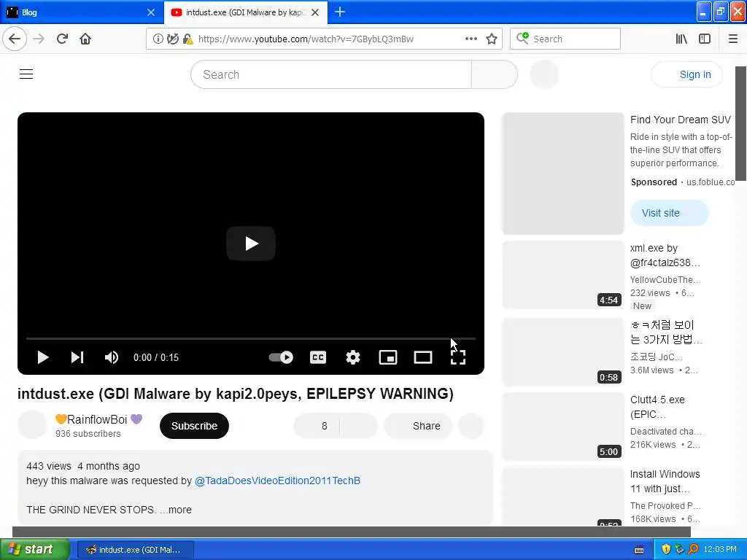Screen dimensions: 747x560
Task: Open the player settings gear
Action: (x=353, y=357)
